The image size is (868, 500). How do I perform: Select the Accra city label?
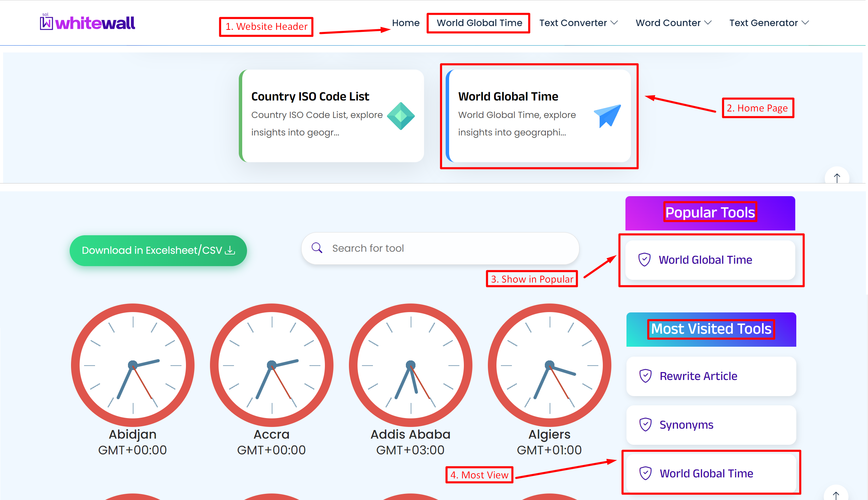(271, 434)
